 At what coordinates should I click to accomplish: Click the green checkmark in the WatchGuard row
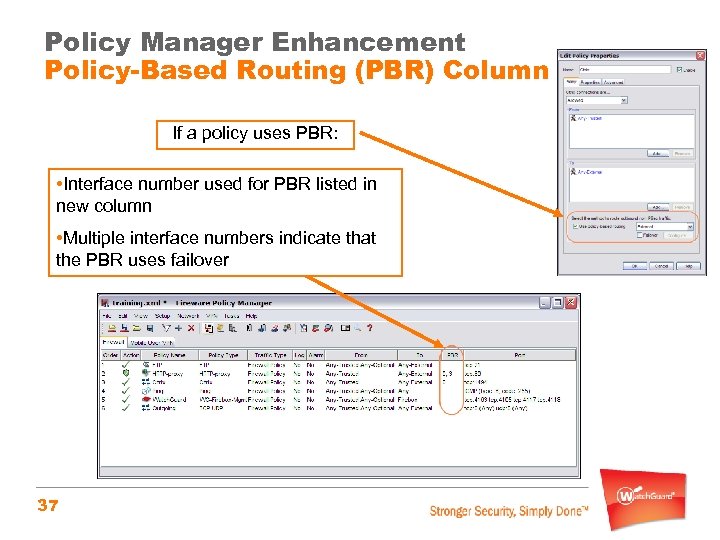pyautogui.click(x=126, y=399)
